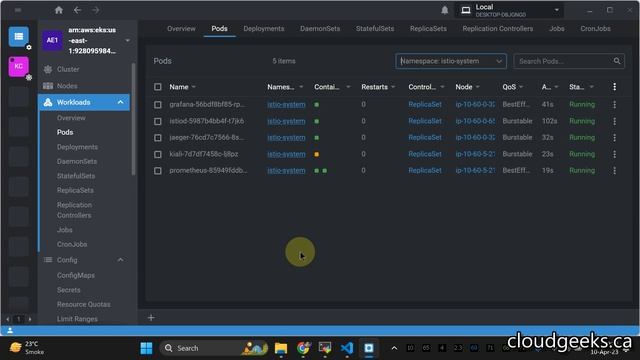The image size is (640, 360).
Task: Switch to the Deployments tab
Action: point(264,29)
